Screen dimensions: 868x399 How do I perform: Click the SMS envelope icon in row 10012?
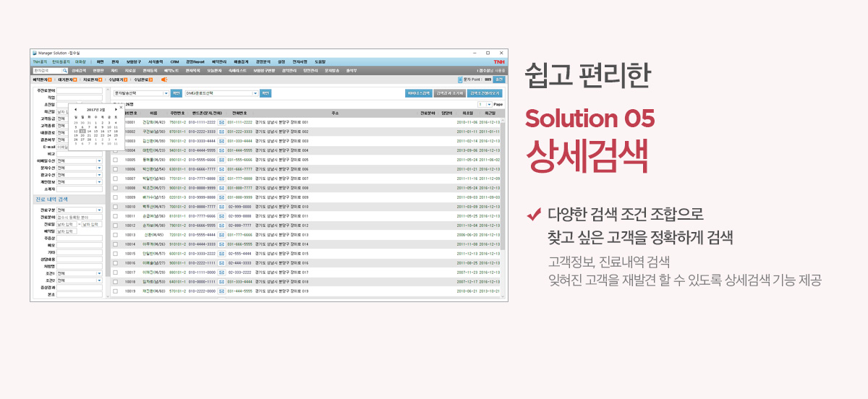tap(222, 225)
